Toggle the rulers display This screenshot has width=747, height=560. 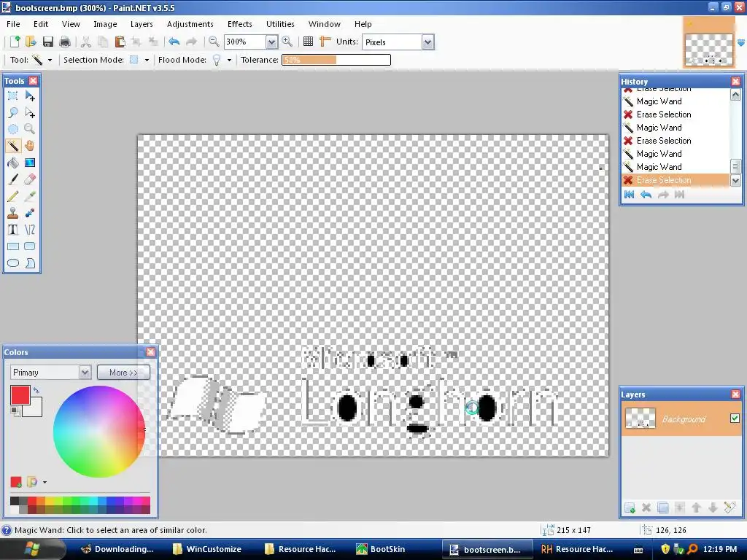(x=325, y=42)
